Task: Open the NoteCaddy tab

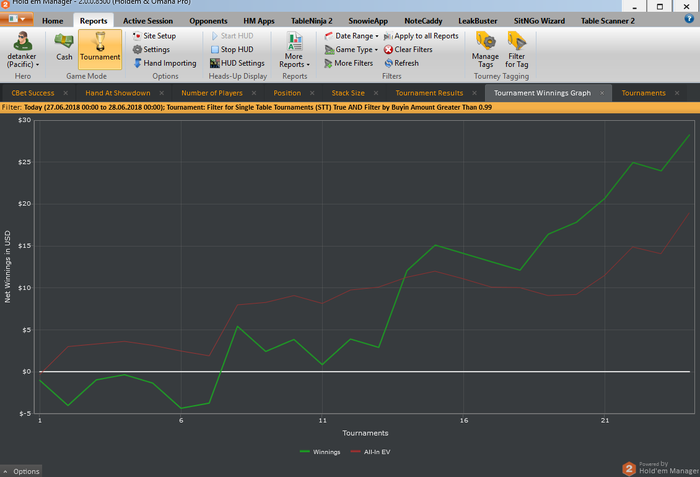Action: click(423, 21)
